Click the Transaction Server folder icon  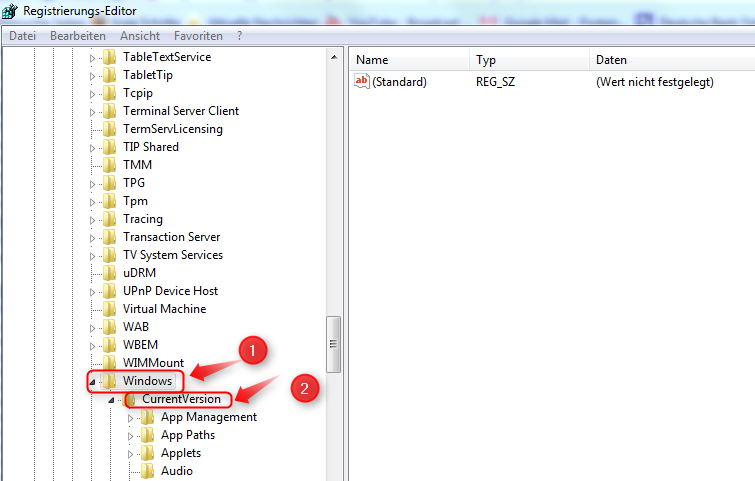[x=109, y=237]
